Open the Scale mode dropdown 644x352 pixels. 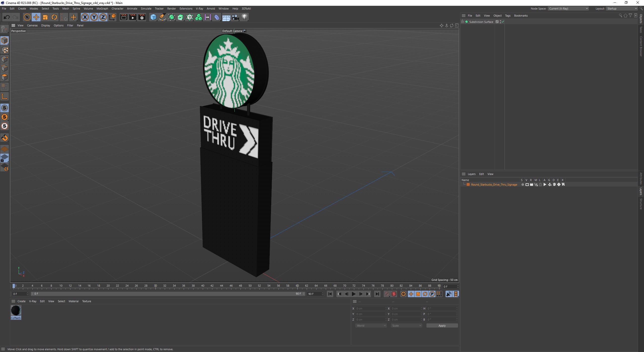click(x=406, y=326)
